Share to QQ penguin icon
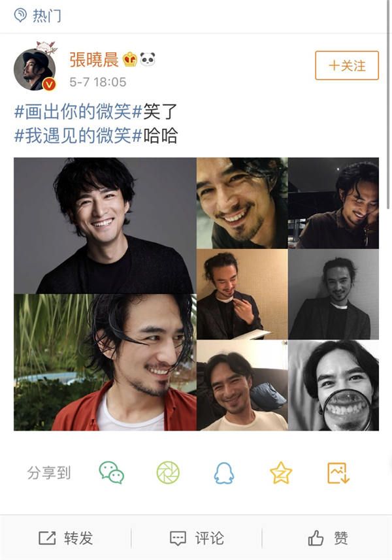 [224, 473]
